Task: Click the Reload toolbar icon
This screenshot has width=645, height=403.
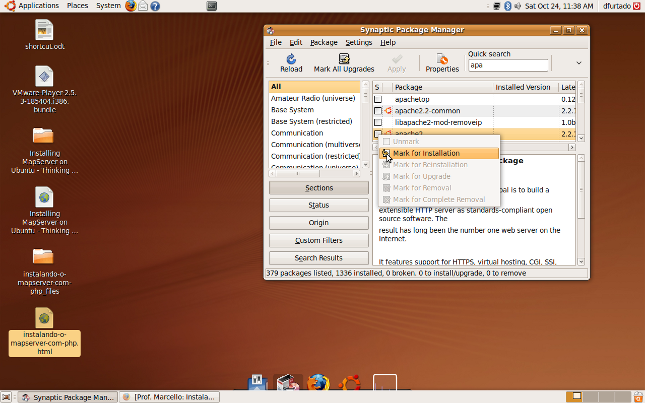Action: [291, 60]
